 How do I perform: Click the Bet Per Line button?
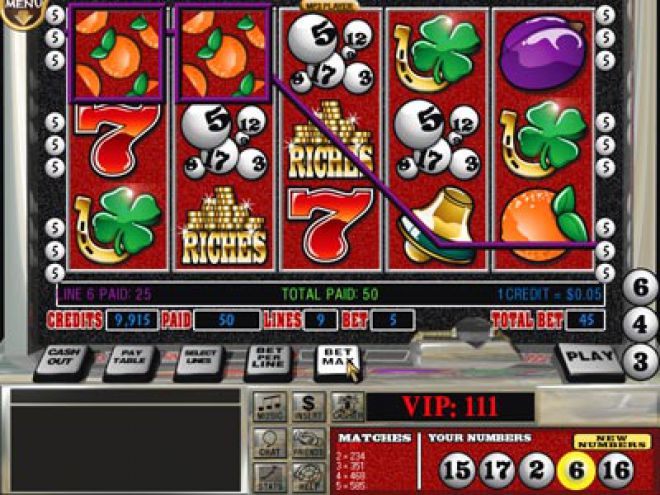point(269,361)
